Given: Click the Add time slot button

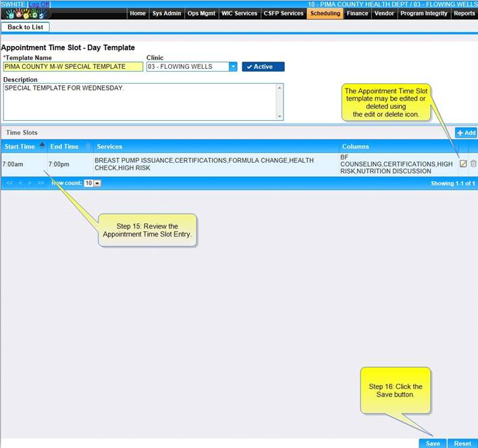Looking at the screenshot, I should [x=466, y=133].
